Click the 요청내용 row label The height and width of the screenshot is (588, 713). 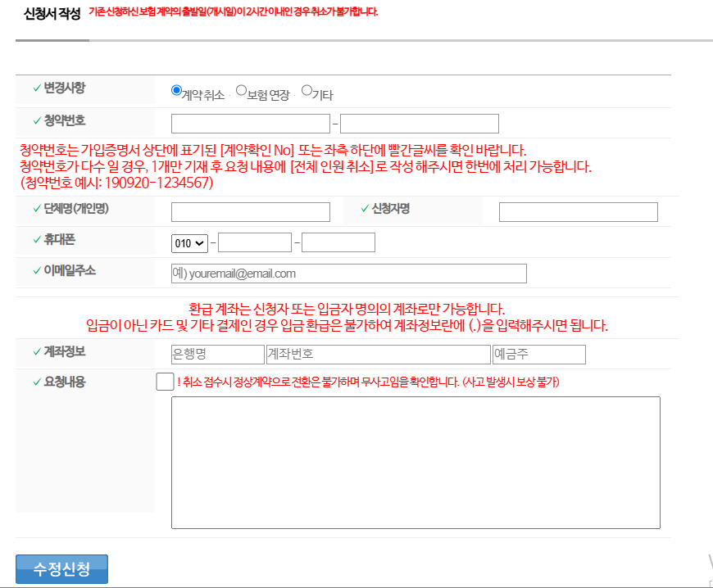(x=65, y=382)
